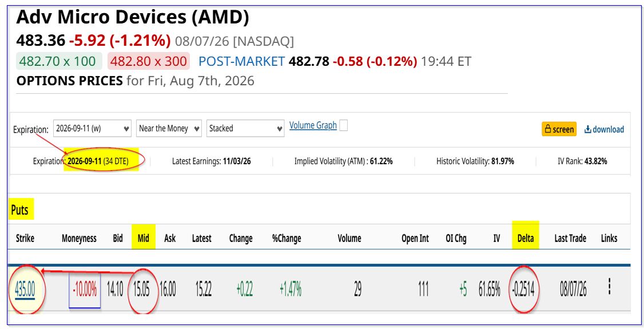644x329 pixels.
Task: Click the download arrow icon
Action: coord(588,129)
